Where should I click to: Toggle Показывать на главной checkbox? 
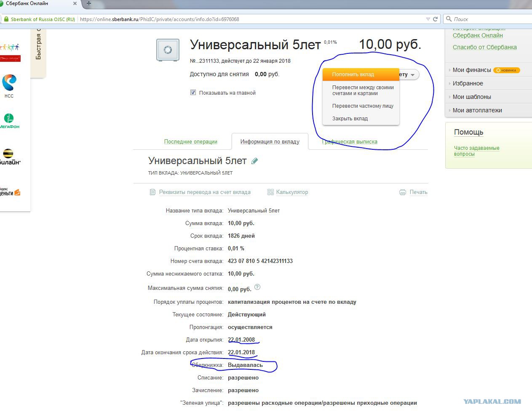point(193,93)
